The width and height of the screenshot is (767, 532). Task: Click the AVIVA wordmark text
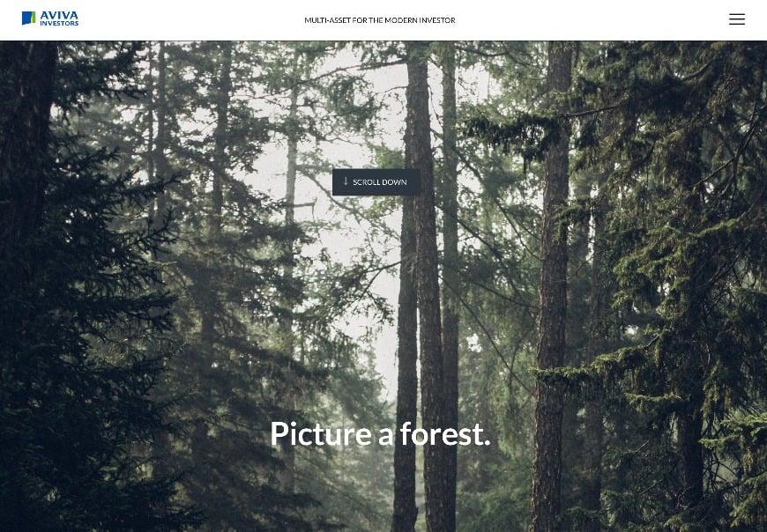click(x=59, y=15)
